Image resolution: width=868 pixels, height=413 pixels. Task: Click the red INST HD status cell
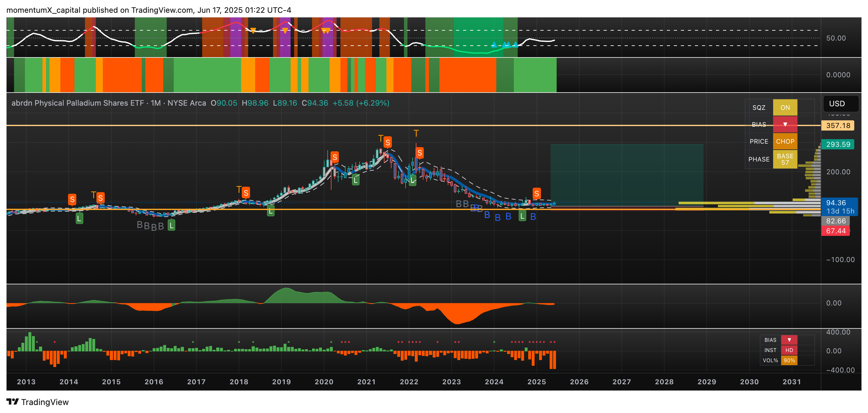pyautogui.click(x=789, y=350)
